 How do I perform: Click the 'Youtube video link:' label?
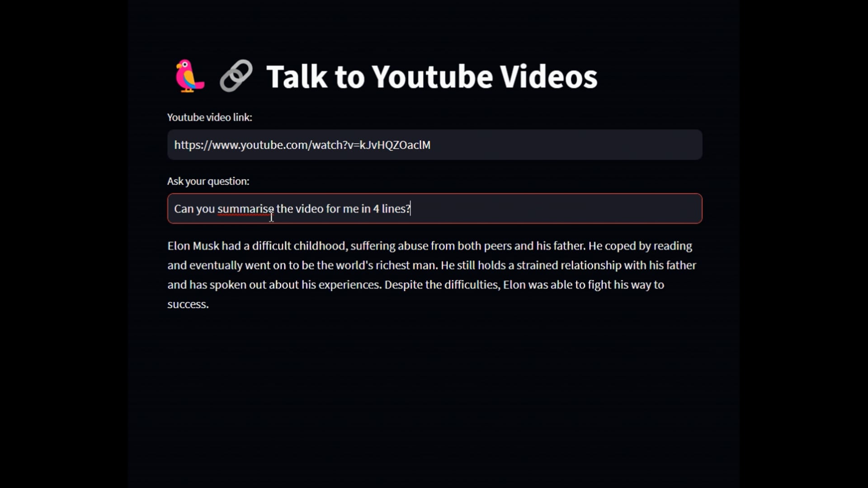click(x=210, y=117)
